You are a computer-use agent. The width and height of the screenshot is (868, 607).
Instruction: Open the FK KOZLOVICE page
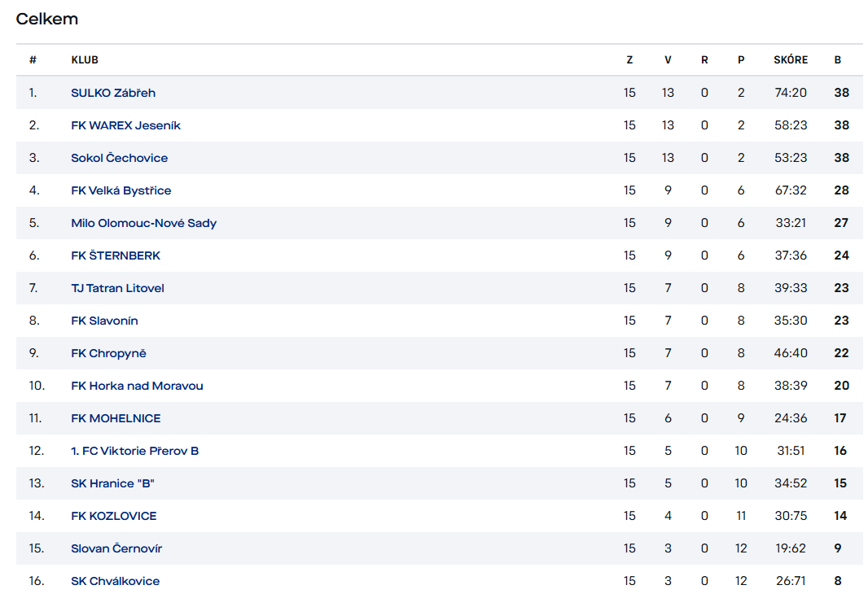click(x=113, y=516)
